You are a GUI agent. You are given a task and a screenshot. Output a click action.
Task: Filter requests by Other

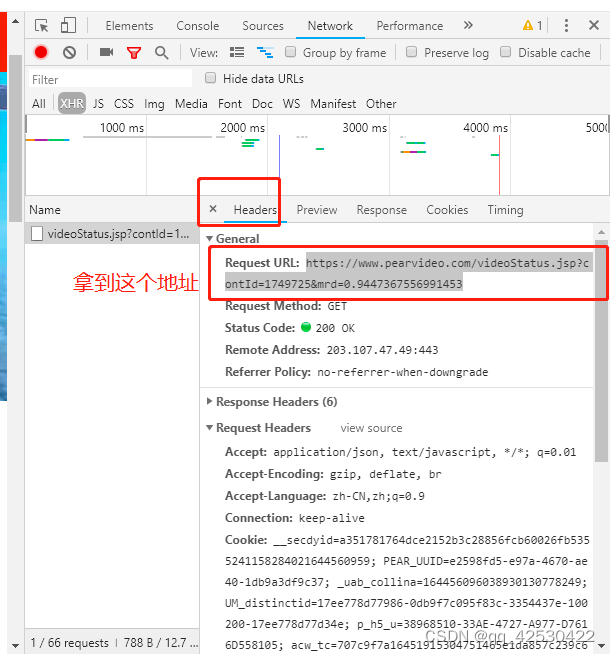(381, 103)
